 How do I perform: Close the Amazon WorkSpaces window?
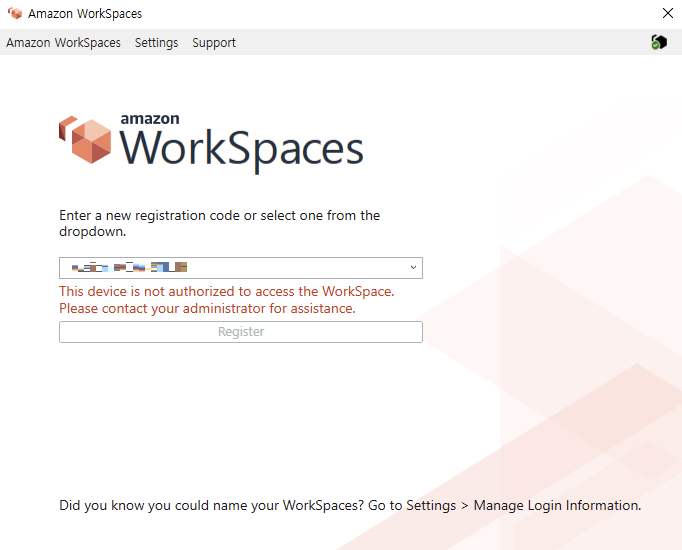pyautogui.click(x=668, y=13)
